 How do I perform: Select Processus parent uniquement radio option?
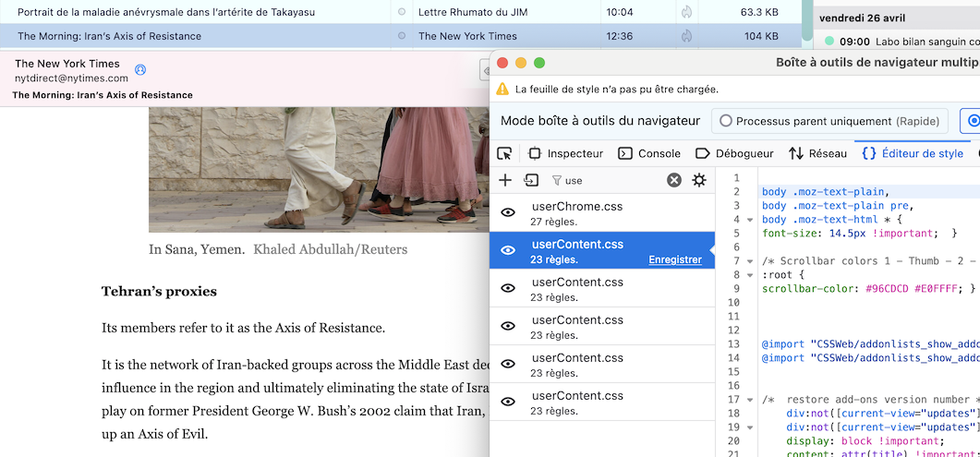click(x=726, y=121)
